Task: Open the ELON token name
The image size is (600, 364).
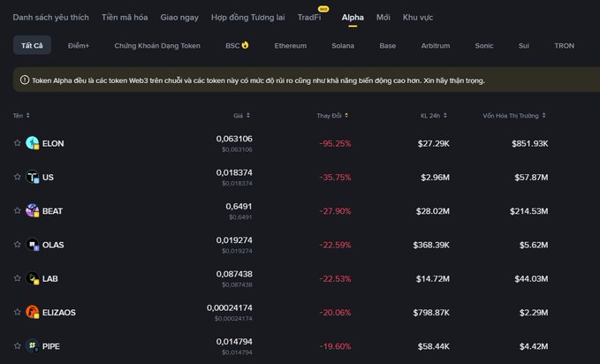Action: tap(53, 143)
